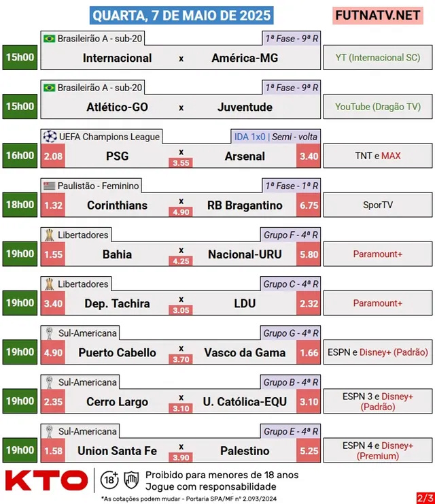Click the TNT e MAX broadcast box

pyautogui.click(x=378, y=156)
